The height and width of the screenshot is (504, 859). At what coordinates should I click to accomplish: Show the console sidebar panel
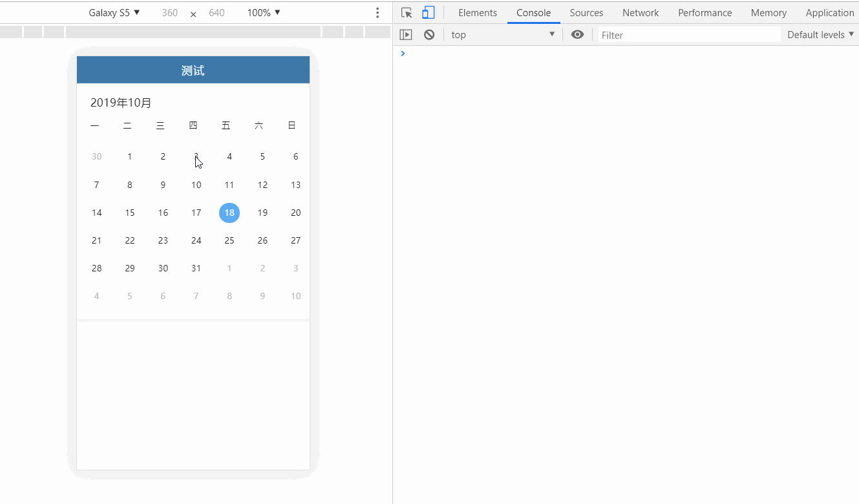(406, 35)
